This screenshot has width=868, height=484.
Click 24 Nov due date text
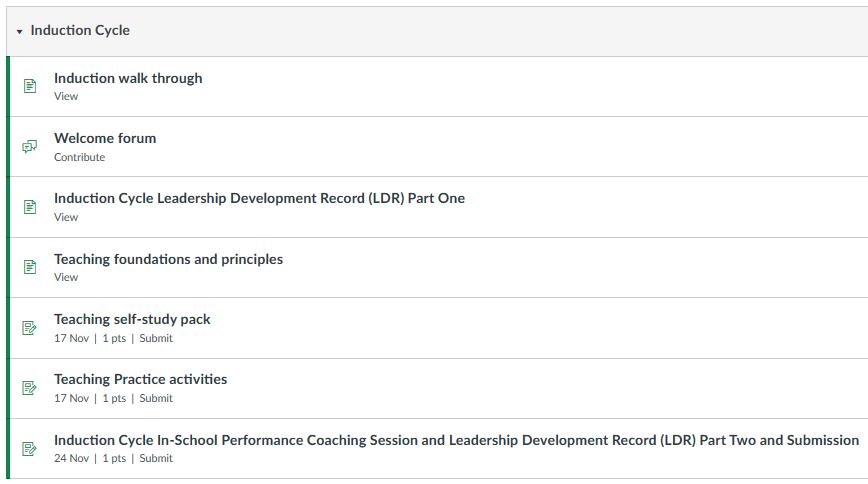click(71, 458)
